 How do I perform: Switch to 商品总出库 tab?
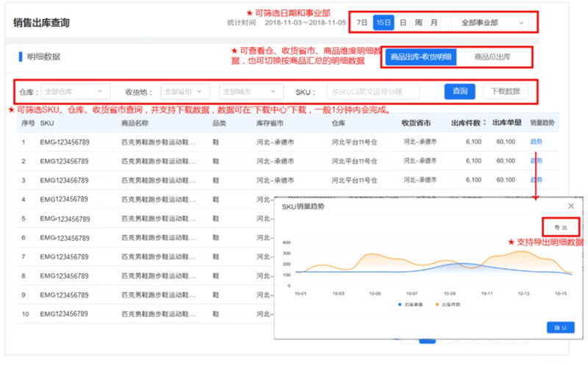[x=492, y=57]
